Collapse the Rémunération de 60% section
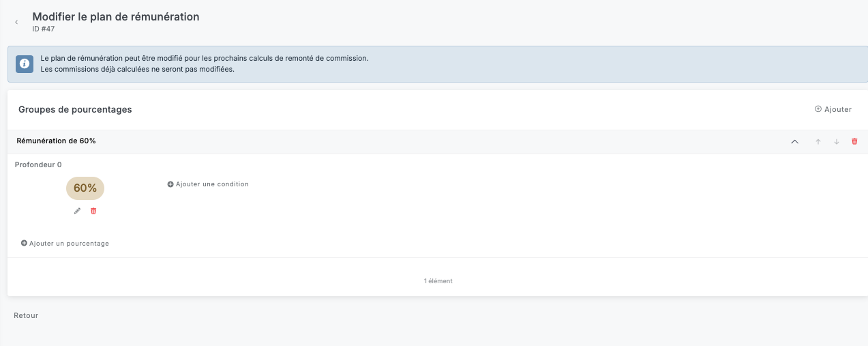This screenshot has width=868, height=346. pos(794,141)
